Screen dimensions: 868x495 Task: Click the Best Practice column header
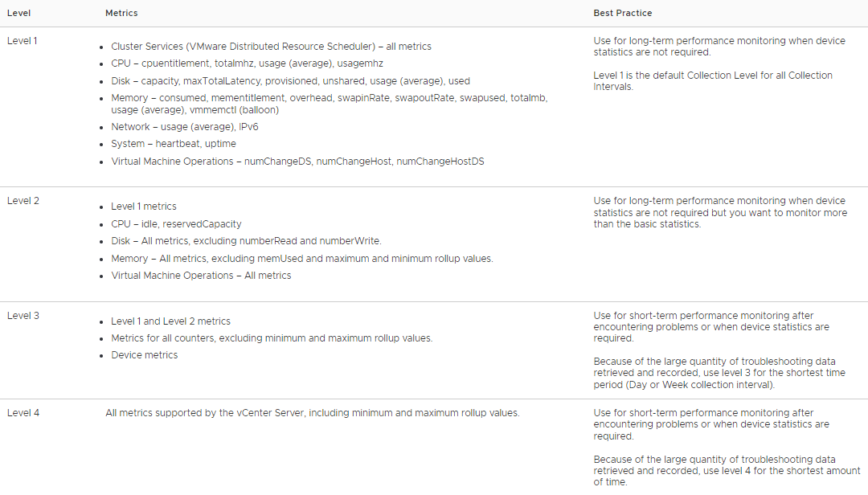[622, 13]
